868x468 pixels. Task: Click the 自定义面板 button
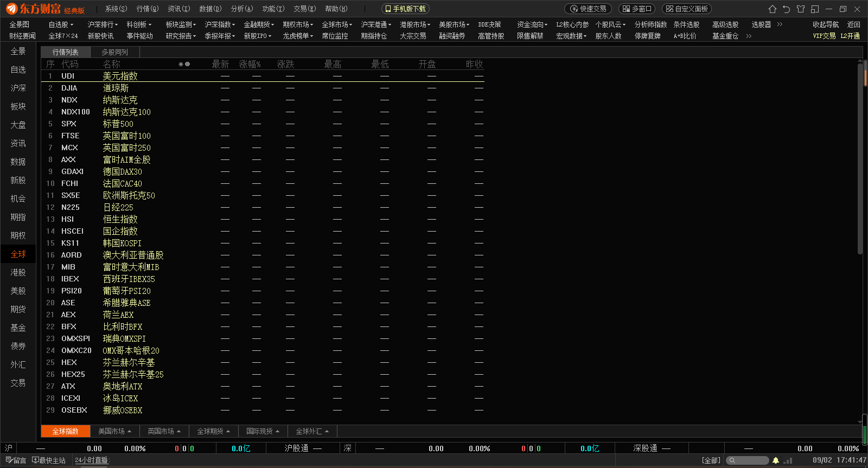[x=686, y=9]
